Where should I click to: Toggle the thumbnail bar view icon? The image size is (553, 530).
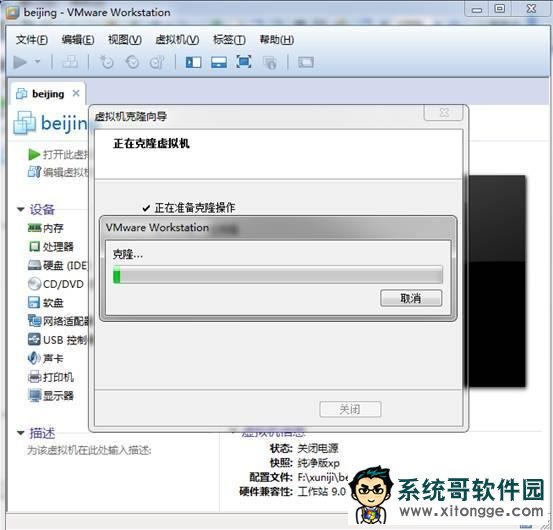point(219,62)
